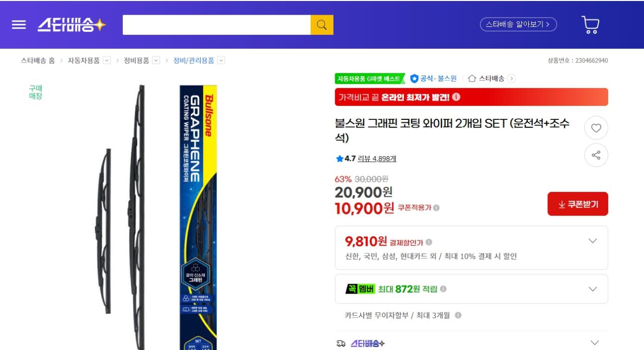Screen dimensions: 644x350
Task: Click info icon beside 무이자할부 text
Action: (x=458, y=315)
